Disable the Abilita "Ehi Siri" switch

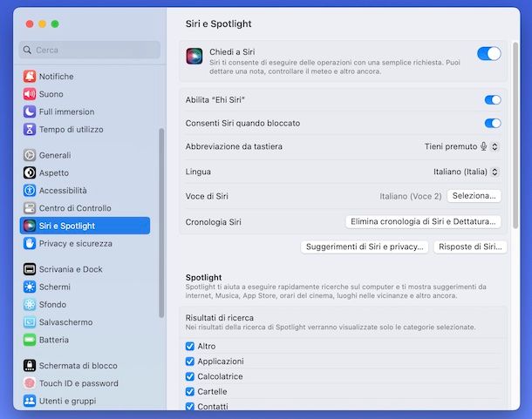click(x=493, y=99)
